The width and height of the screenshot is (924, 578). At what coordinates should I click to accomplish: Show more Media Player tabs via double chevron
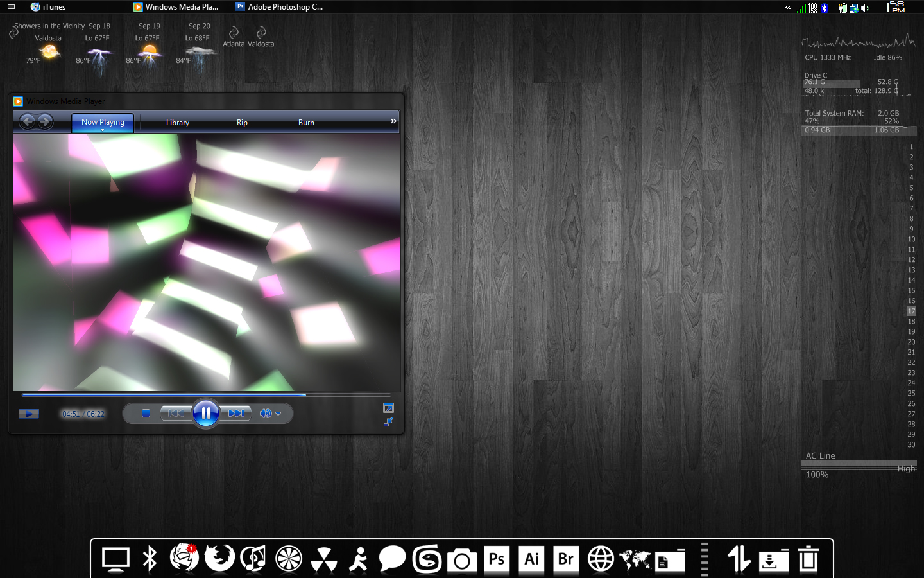(393, 121)
